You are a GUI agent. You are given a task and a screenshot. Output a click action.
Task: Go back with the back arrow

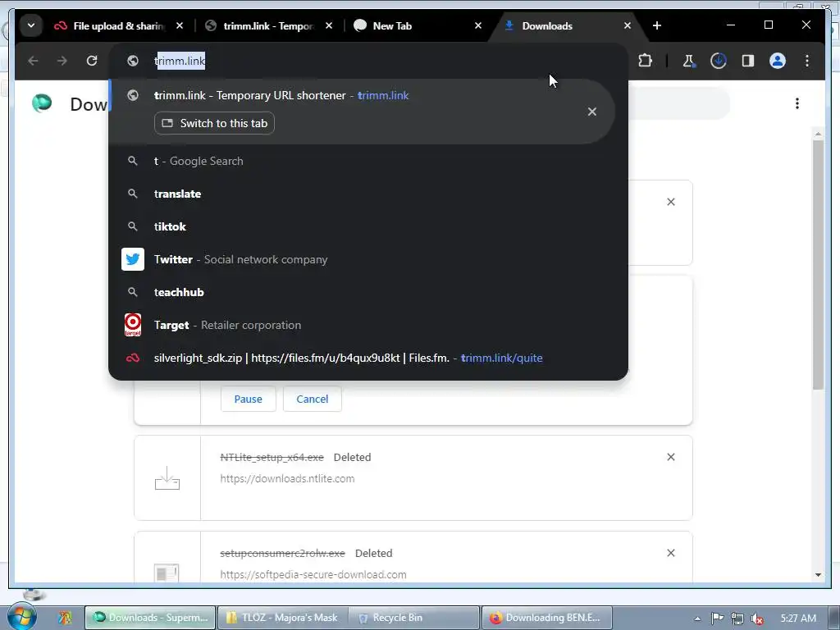33,61
